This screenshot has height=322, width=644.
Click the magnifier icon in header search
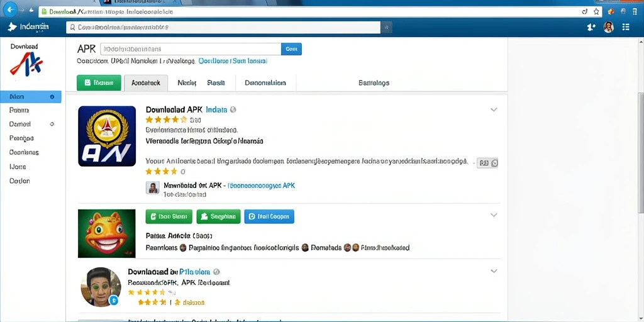(x=72, y=28)
